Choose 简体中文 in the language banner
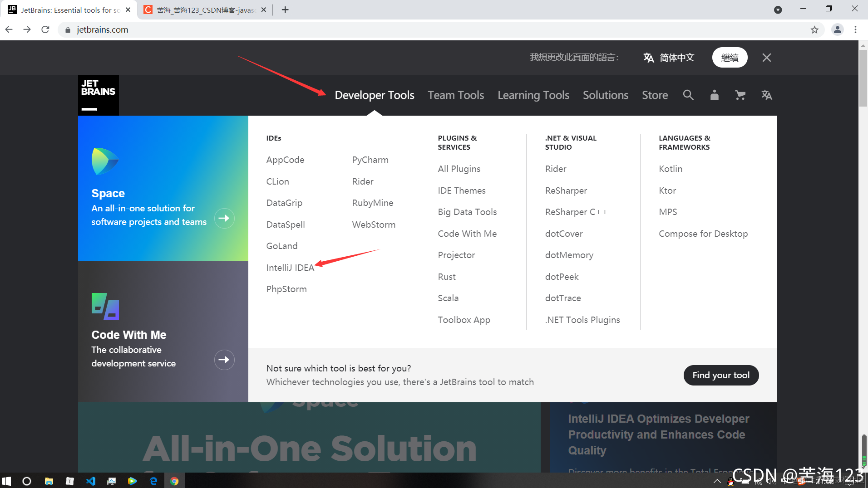The image size is (868, 488). point(669,58)
